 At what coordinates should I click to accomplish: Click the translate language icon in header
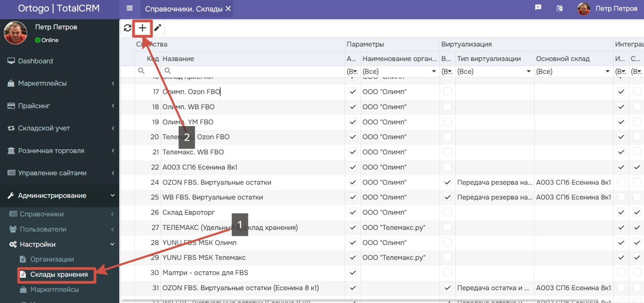559,8
